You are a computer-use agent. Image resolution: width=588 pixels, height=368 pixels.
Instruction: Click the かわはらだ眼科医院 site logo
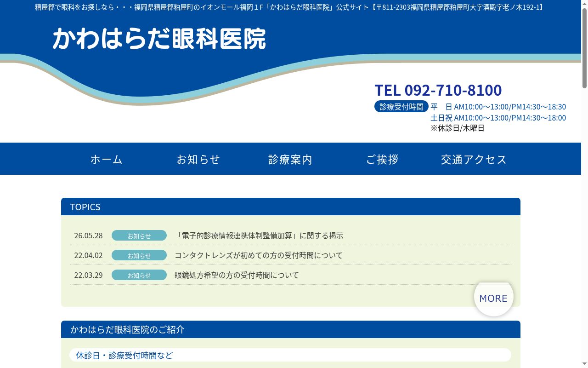click(159, 39)
